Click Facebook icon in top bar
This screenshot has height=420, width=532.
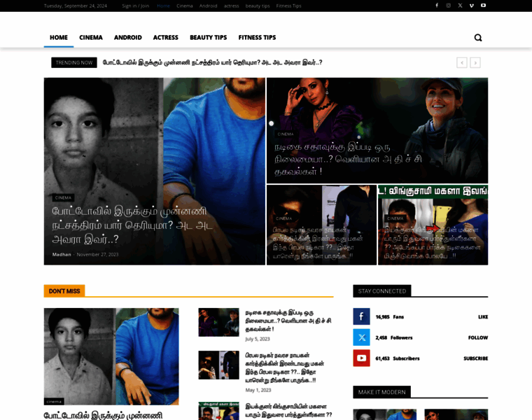[x=437, y=6]
